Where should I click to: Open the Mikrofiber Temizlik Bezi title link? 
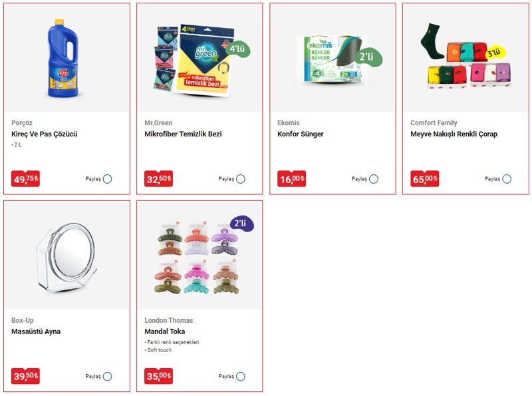point(184,134)
